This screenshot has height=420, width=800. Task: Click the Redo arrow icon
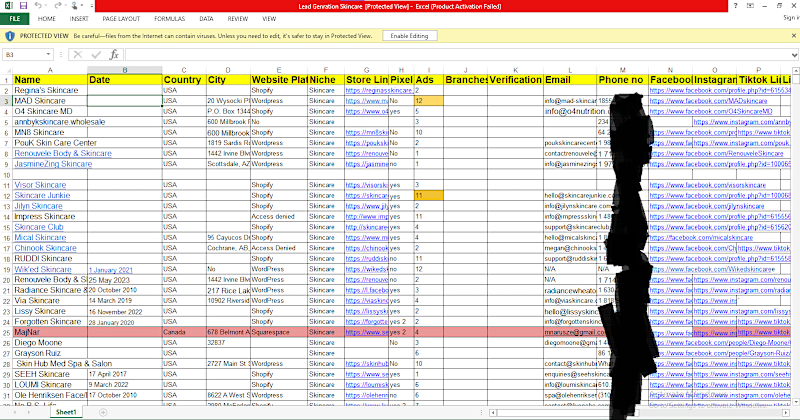click(57, 6)
